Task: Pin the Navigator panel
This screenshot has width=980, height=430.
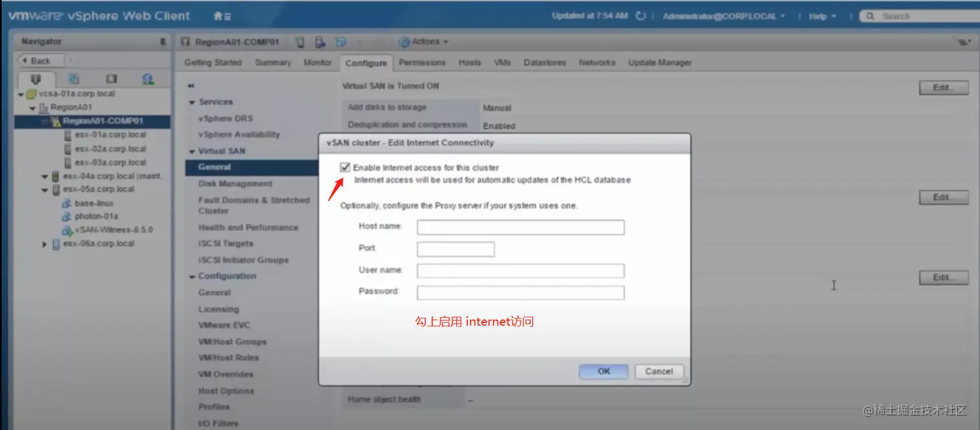Action: coord(163,42)
